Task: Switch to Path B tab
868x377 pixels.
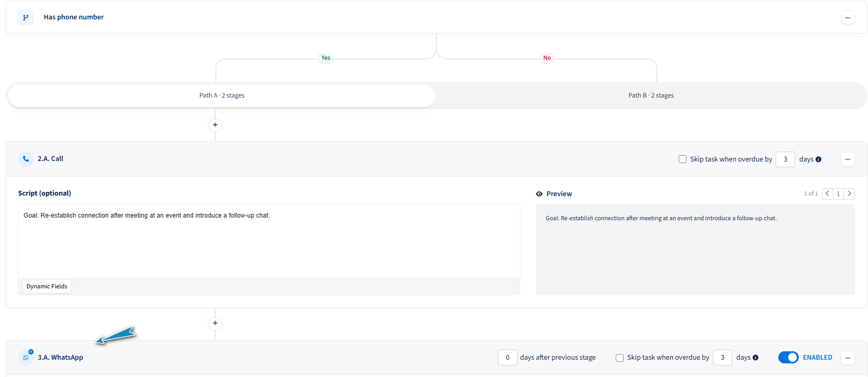Action: [651, 95]
